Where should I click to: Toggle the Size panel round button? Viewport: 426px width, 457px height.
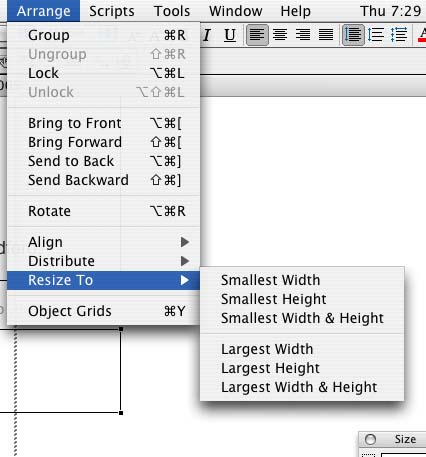tap(370, 439)
